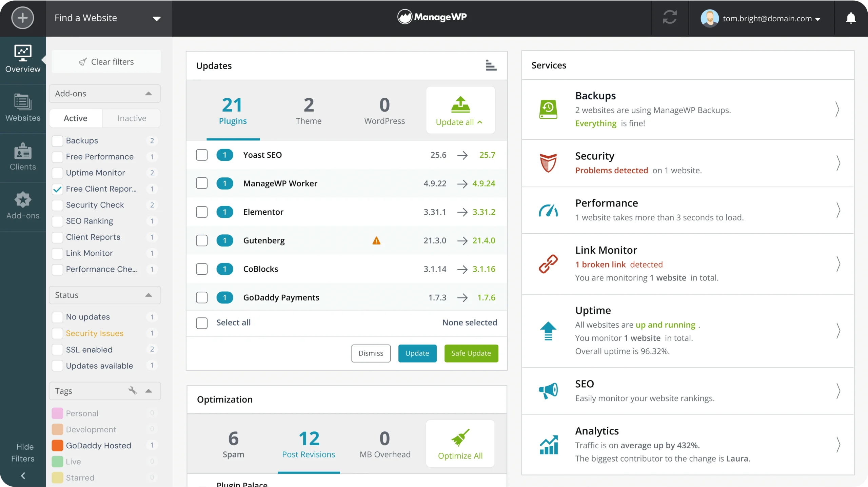Click the Optimize All broom icon
Viewport: 868px width, 487px height.
pyautogui.click(x=460, y=437)
